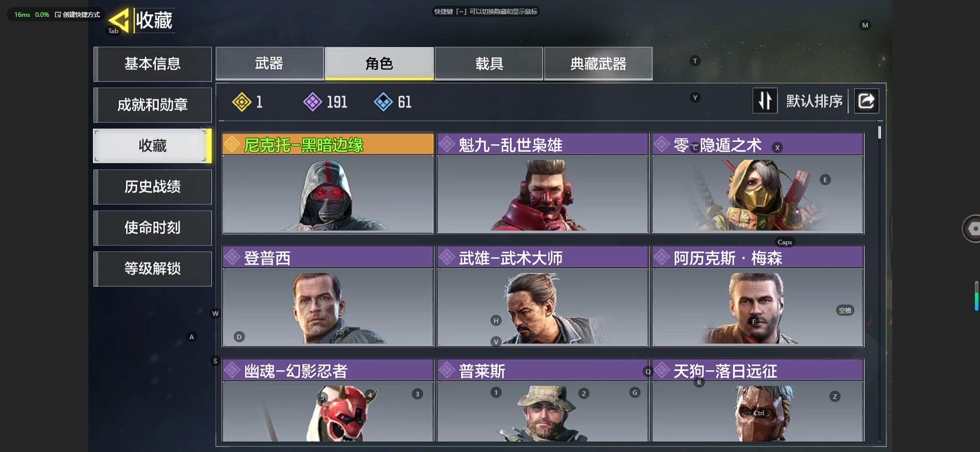Switch to the 武器 tab

269,64
